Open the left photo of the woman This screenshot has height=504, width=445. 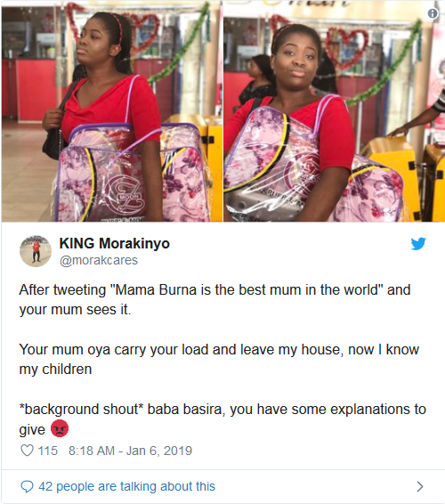tap(112, 111)
